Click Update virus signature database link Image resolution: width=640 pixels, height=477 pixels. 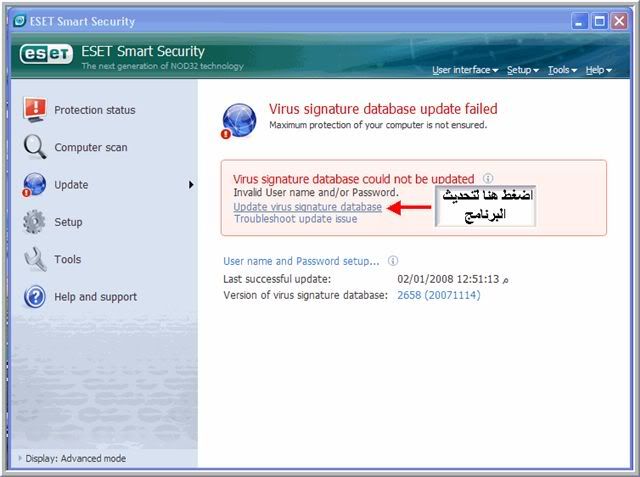(308, 207)
